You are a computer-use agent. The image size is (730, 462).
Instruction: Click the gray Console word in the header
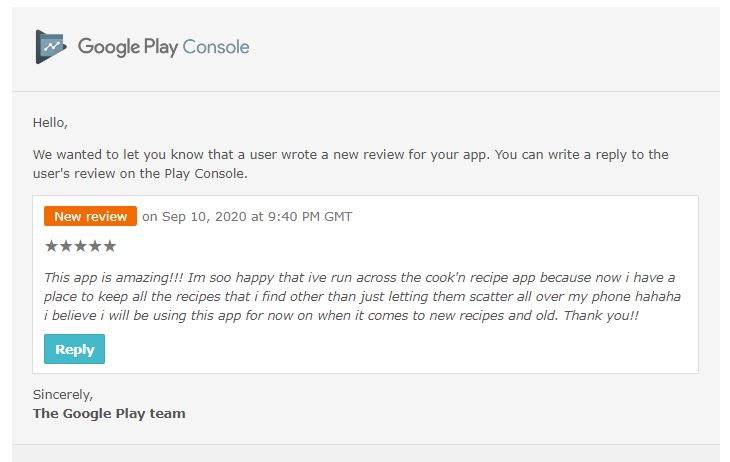[x=216, y=47]
